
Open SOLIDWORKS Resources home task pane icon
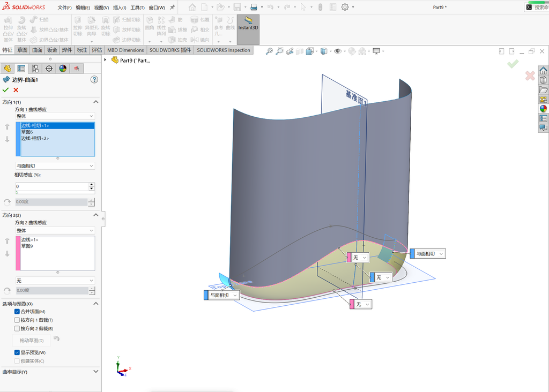(543, 71)
